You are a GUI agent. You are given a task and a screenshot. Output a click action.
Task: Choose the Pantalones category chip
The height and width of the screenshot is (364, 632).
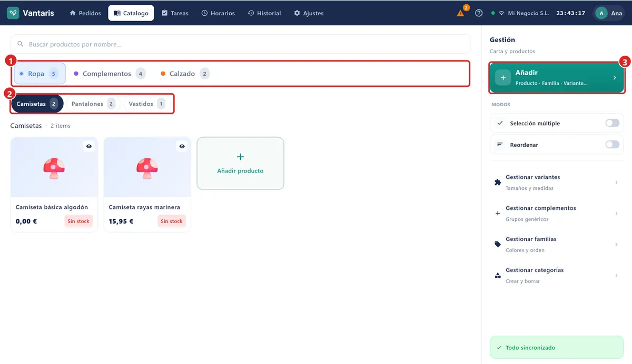pos(93,104)
